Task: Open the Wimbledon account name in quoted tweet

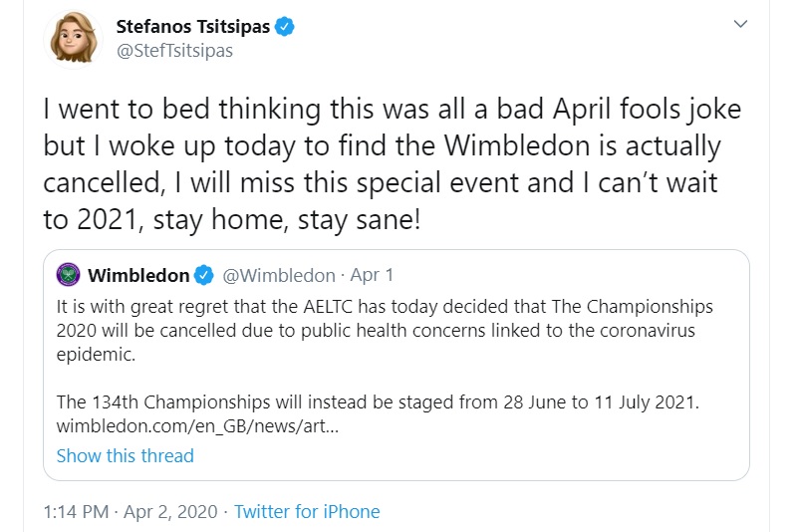Action: 138,275
